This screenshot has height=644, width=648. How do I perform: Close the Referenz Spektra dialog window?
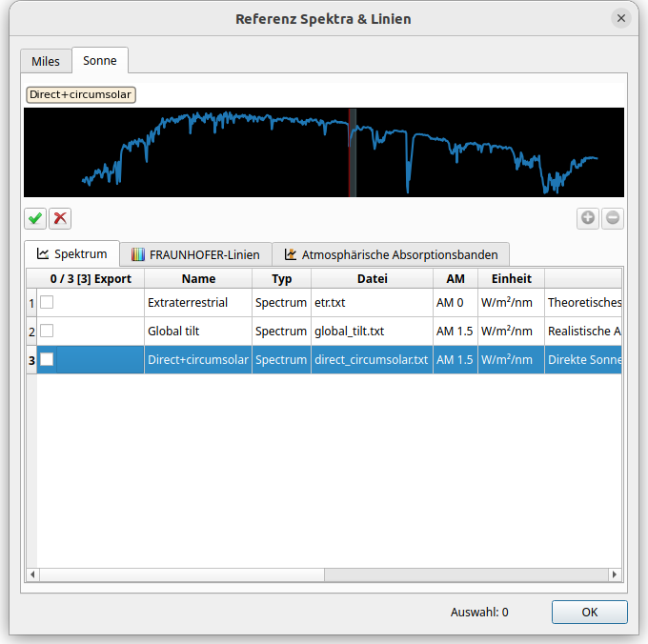[621, 18]
